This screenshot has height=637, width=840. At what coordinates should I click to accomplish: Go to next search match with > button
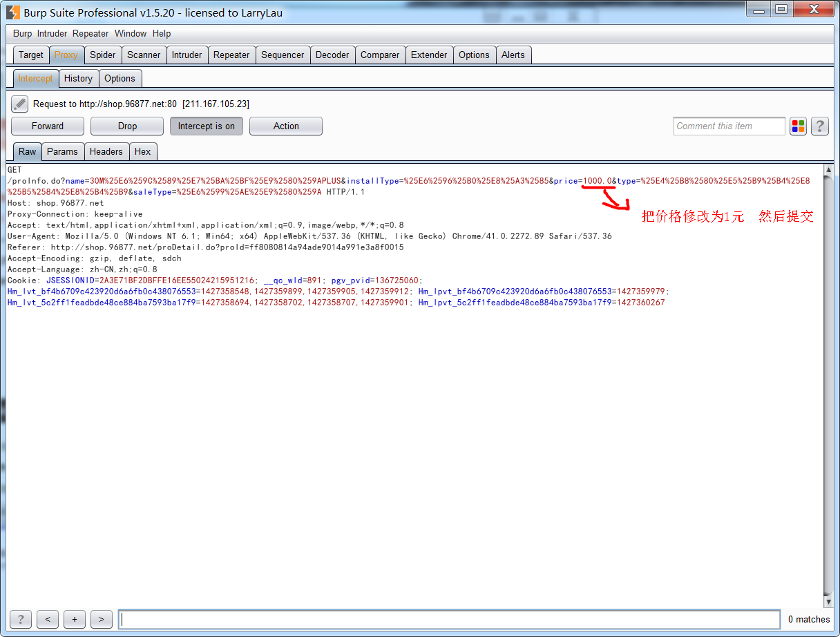(x=101, y=619)
